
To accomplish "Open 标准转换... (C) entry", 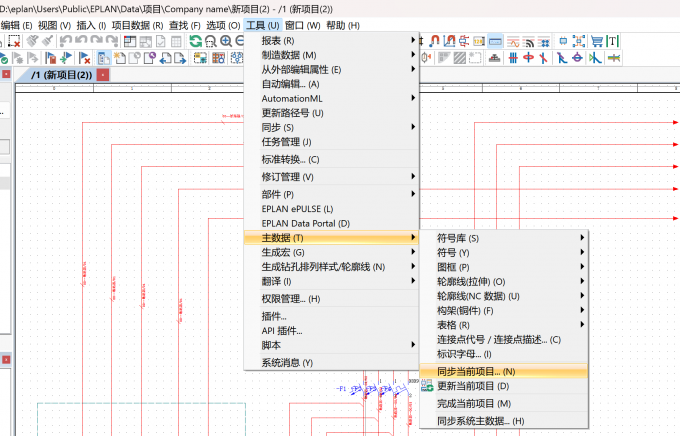I will pos(332,159).
